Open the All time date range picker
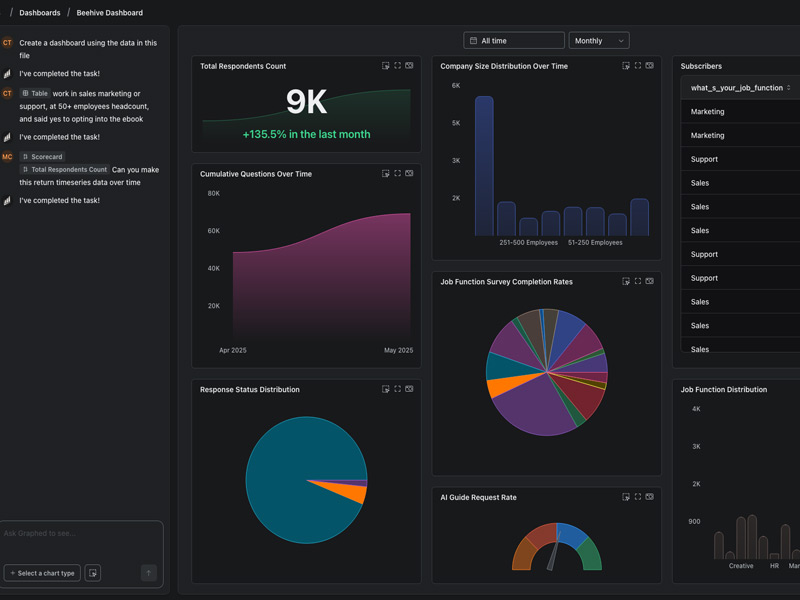This screenshot has height=600, width=800. (514, 41)
